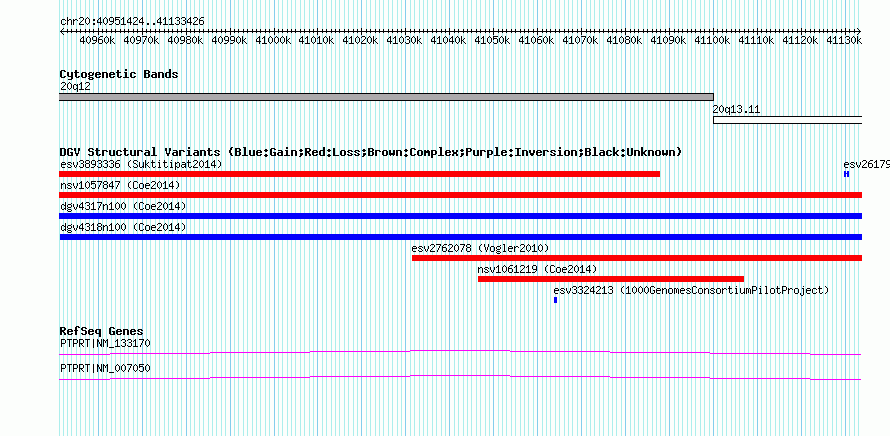The height and width of the screenshot is (436, 890).
Task: Open the esv2762078 (Vogler2010) label
Action: [x=480, y=249]
